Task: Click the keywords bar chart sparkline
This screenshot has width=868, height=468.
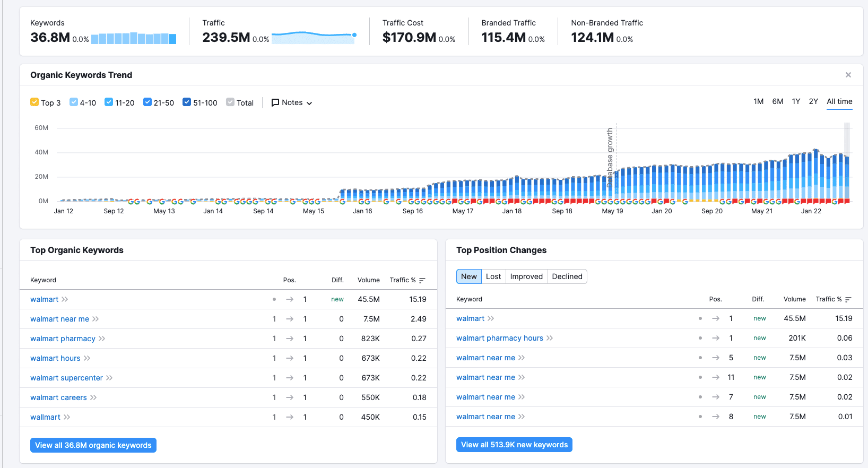Action: [x=134, y=38]
